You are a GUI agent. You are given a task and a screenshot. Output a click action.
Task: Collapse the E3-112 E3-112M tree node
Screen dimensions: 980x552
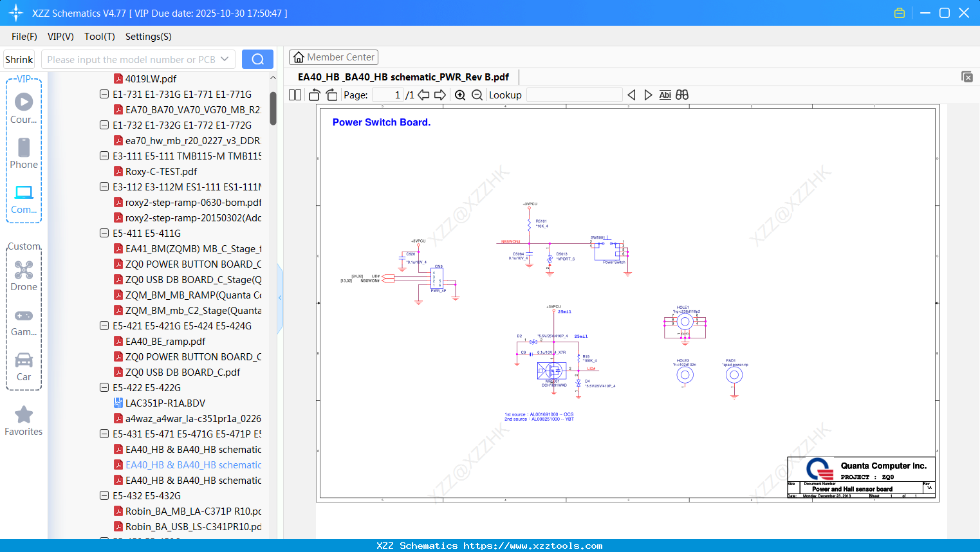104,187
